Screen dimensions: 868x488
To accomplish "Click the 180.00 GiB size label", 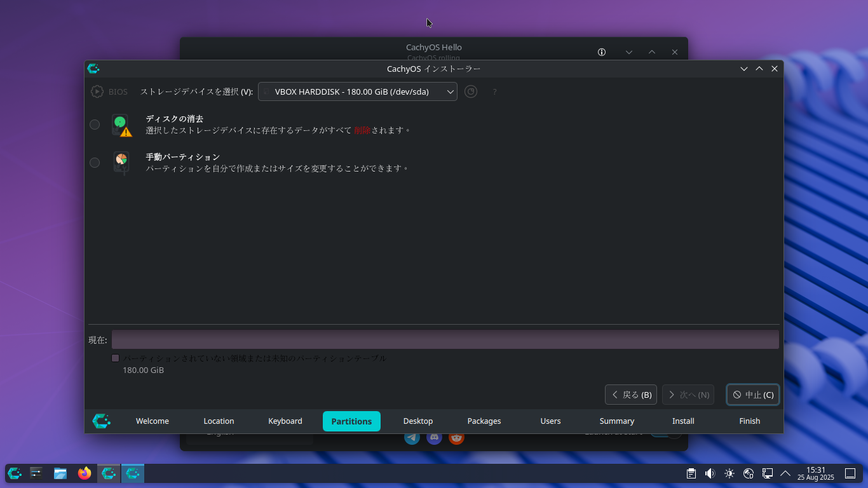I will [x=144, y=370].
